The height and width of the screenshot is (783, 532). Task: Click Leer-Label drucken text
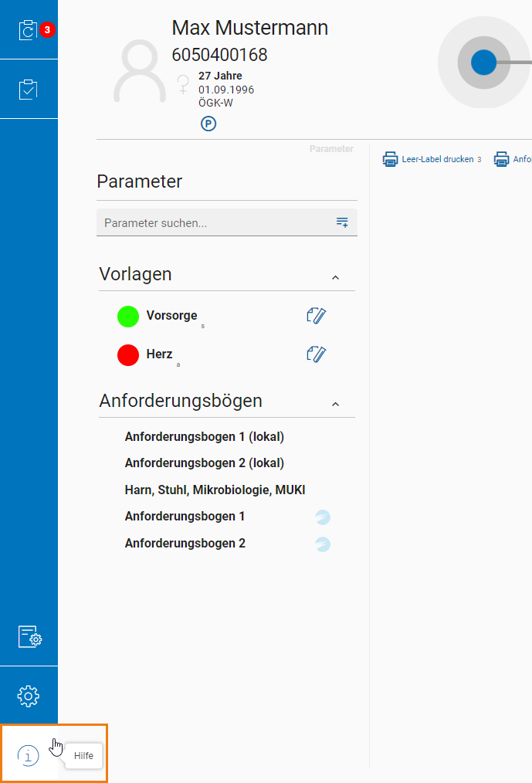point(438,159)
